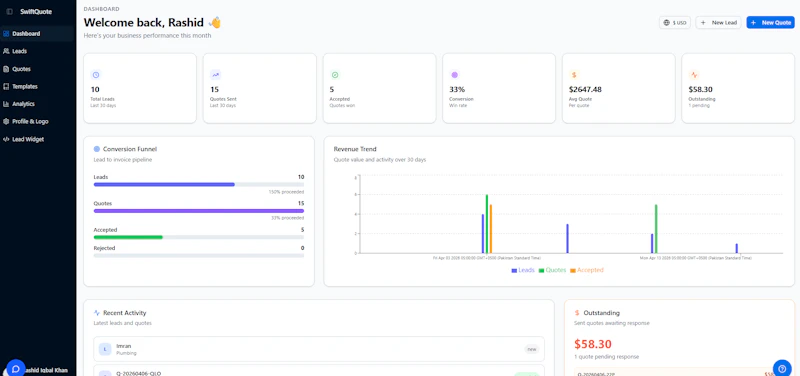Click the purple circle icon on Conversion card
This screenshot has width=800, height=376.
[455, 75]
